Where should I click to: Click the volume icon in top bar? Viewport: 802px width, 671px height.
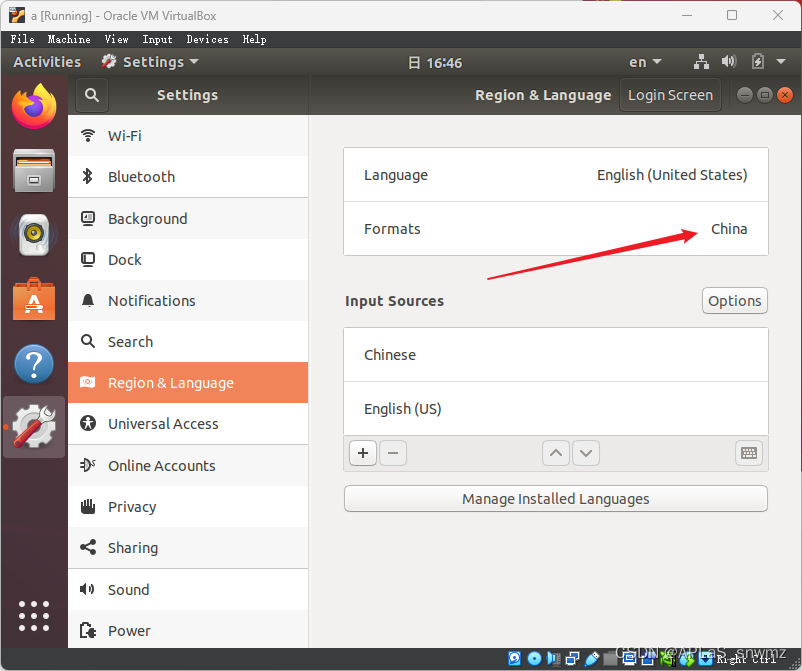tap(729, 62)
